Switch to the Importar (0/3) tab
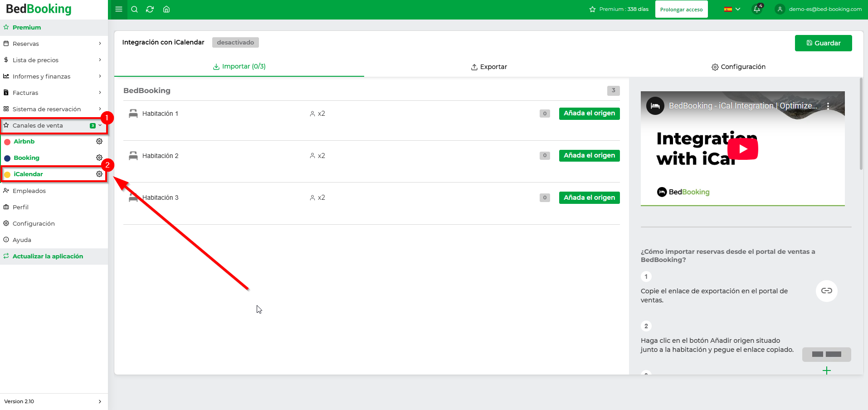Viewport: 868px width, 410px height. point(239,66)
